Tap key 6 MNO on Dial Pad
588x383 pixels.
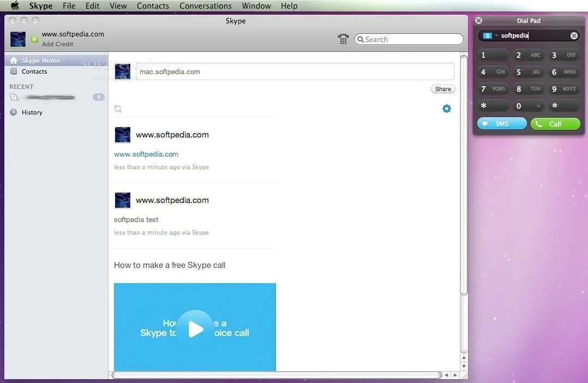(x=564, y=72)
